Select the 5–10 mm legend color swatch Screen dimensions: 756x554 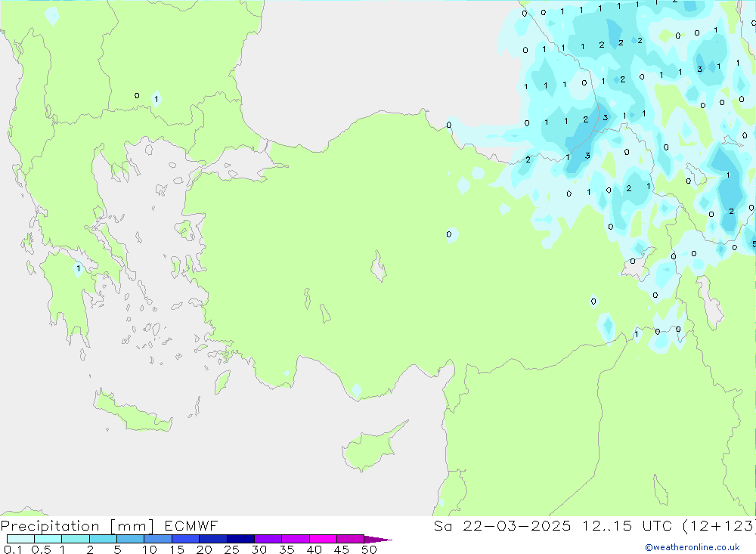(131, 539)
